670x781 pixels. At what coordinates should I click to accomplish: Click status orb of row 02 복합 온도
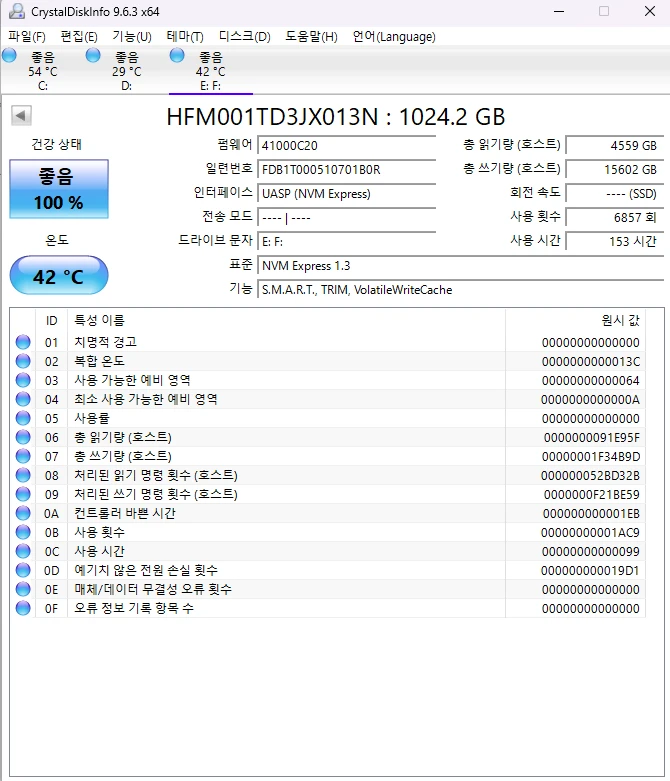click(x=23, y=361)
